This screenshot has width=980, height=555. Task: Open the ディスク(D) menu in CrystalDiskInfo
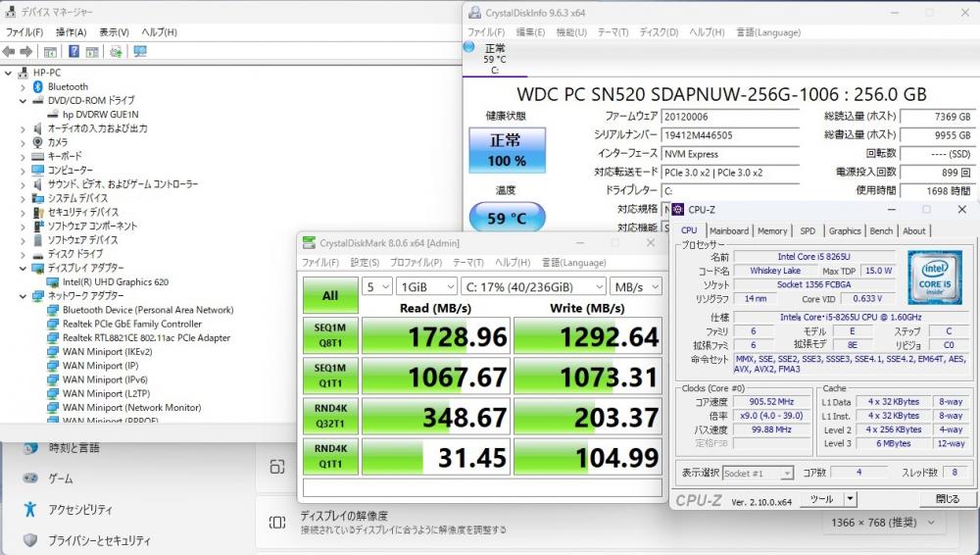[x=659, y=32]
